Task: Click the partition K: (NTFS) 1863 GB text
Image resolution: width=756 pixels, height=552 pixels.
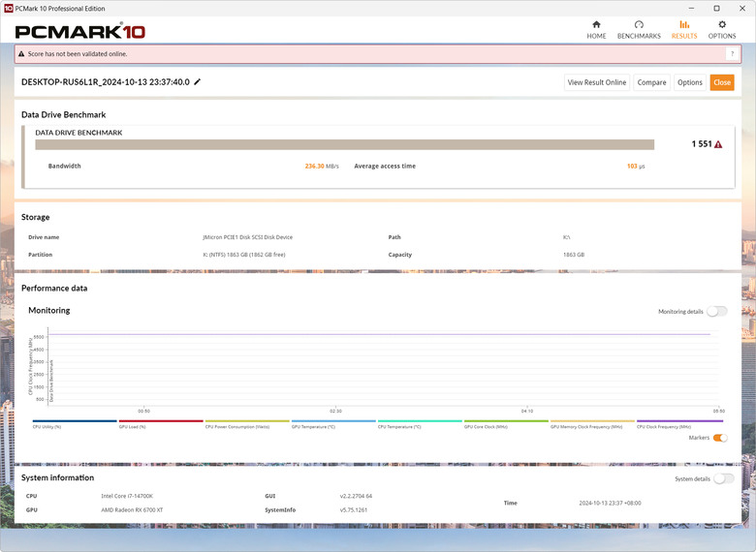Action: point(244,255)
